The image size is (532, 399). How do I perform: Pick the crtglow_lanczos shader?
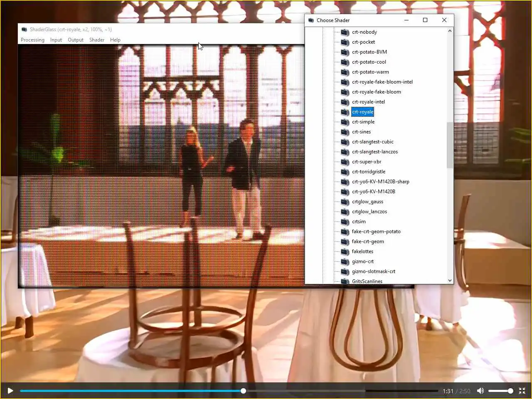(369, 212)
